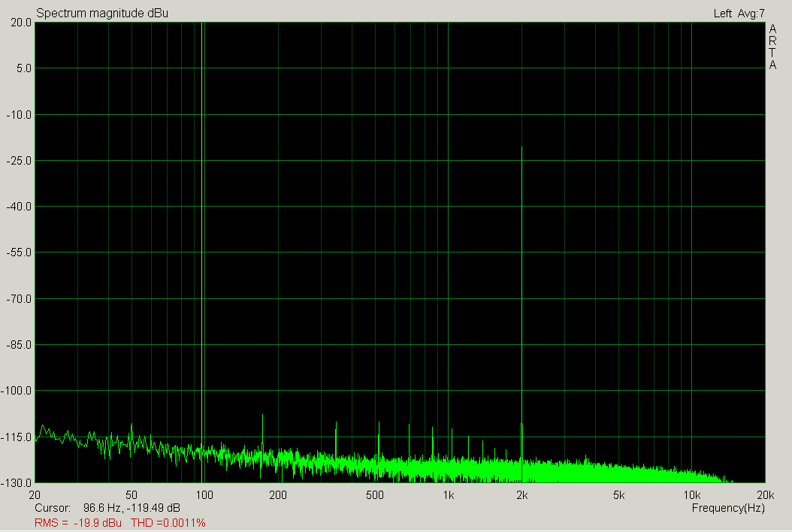Click the '1k' frequency axis label

coord(448,495)
